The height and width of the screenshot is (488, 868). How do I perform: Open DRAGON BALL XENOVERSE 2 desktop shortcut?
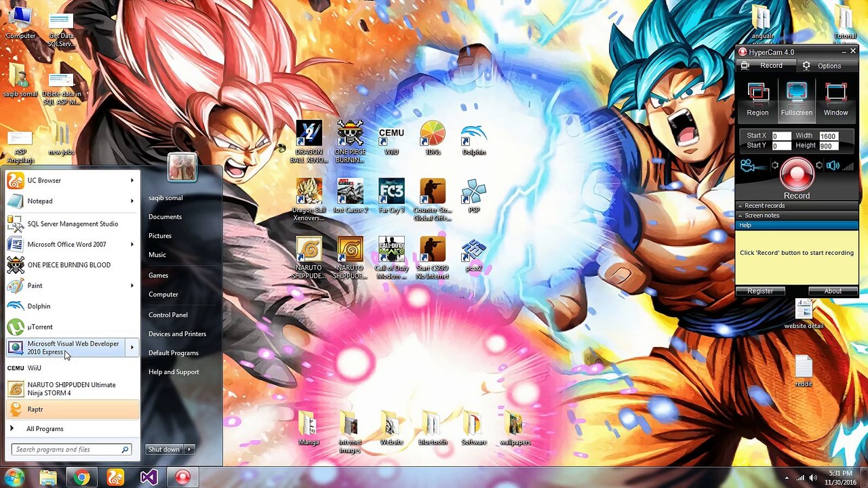tap(309, 142)
